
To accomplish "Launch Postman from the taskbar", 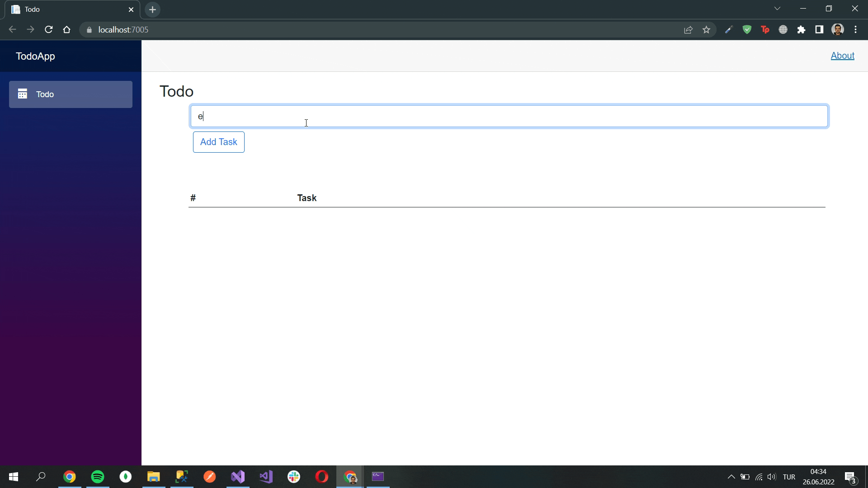I will 210,477.
